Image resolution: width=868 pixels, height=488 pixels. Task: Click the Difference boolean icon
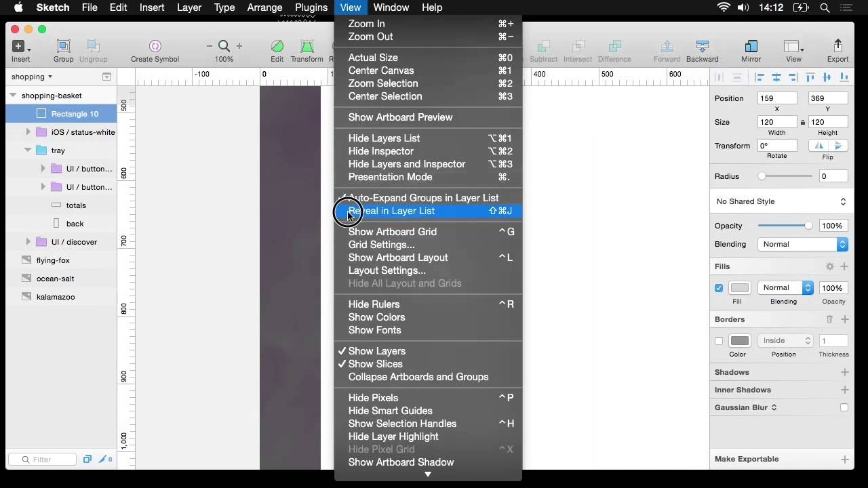point(614,47)
